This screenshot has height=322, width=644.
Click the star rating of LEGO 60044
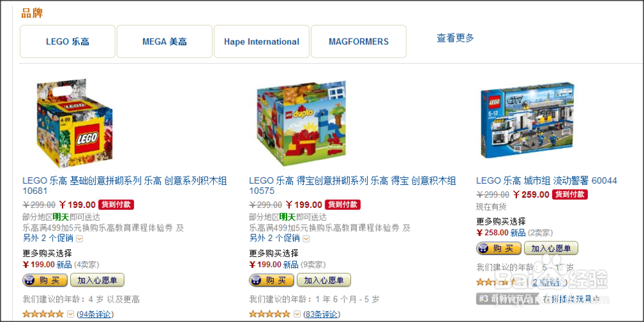[496, 283]
